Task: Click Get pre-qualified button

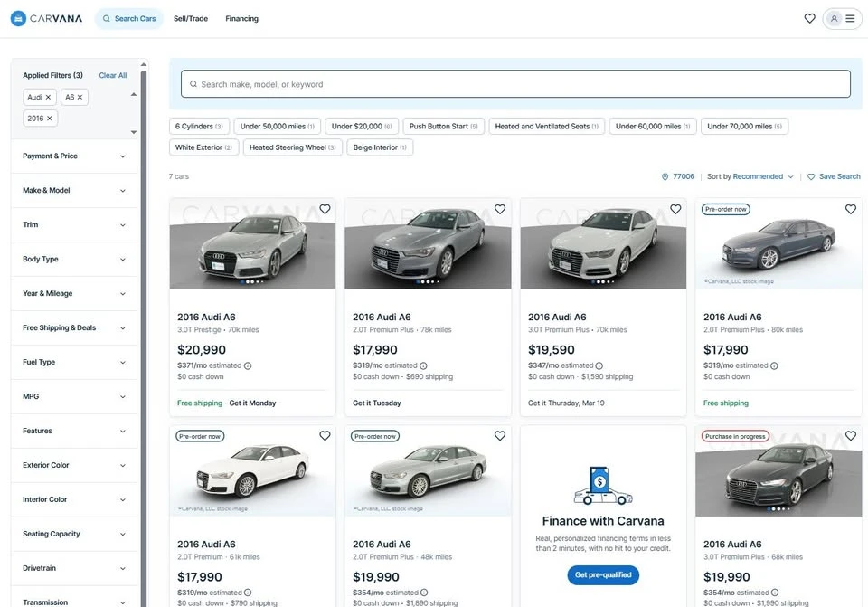Action: (x=603, y=574)
